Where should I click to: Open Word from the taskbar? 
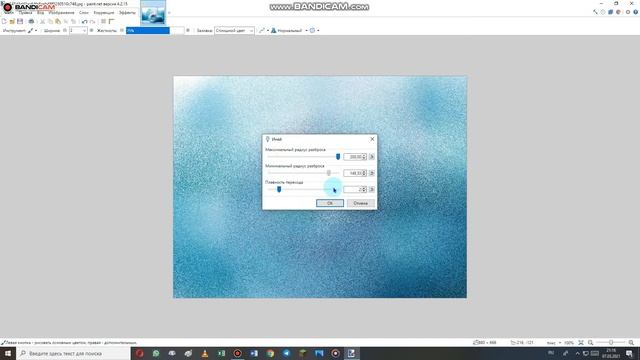(x=254, y=353)
